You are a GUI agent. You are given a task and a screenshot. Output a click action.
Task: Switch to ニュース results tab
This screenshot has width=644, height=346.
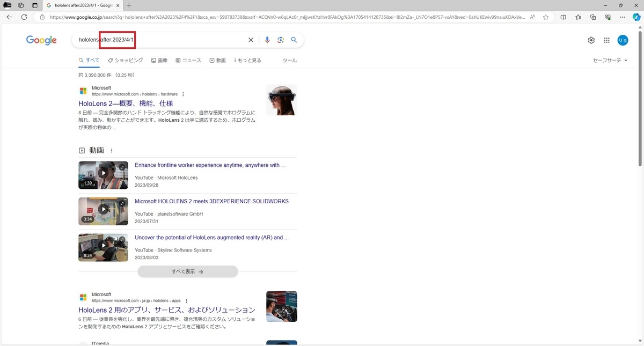pyautogui.click(x=188, y=61)
